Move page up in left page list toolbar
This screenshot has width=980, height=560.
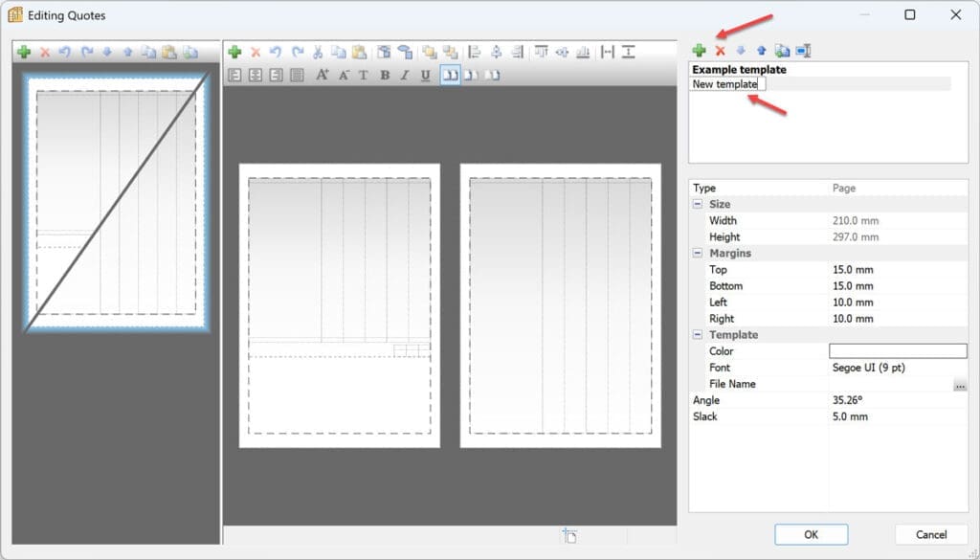point(127,52)
